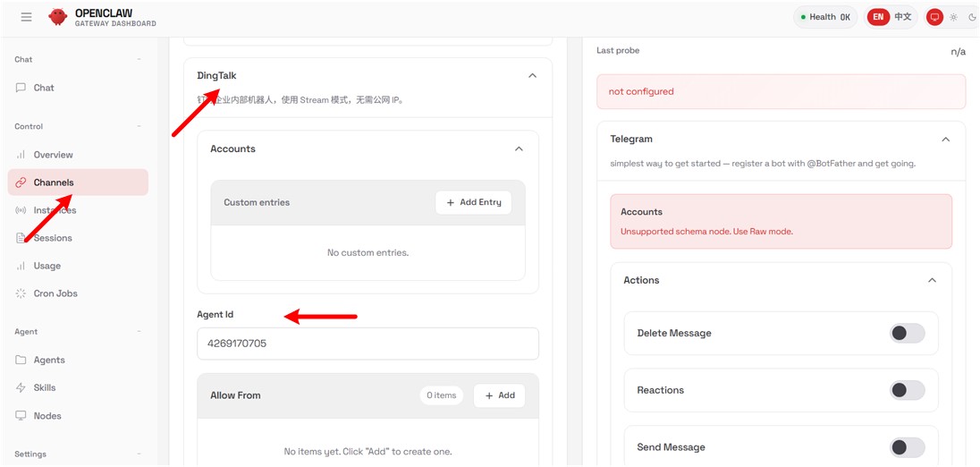Switch to light theme sun icon
The image size is (980, 467).
[x=953, y=17]
